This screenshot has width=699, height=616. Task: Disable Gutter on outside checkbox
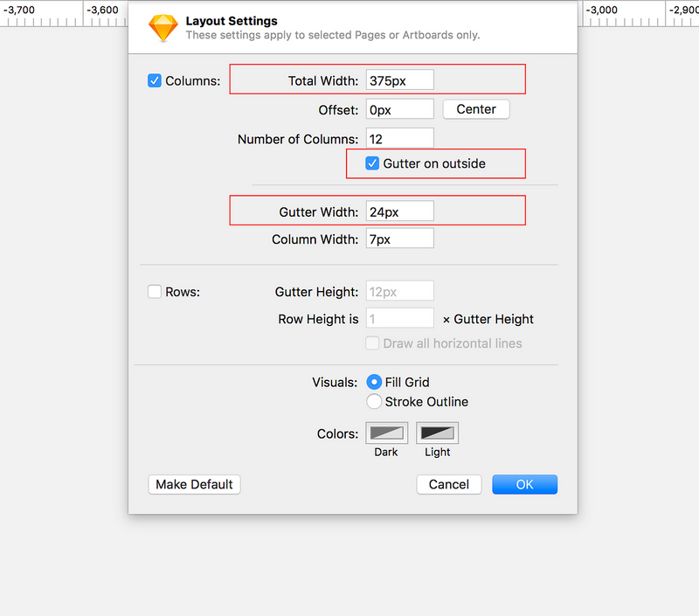372,163
